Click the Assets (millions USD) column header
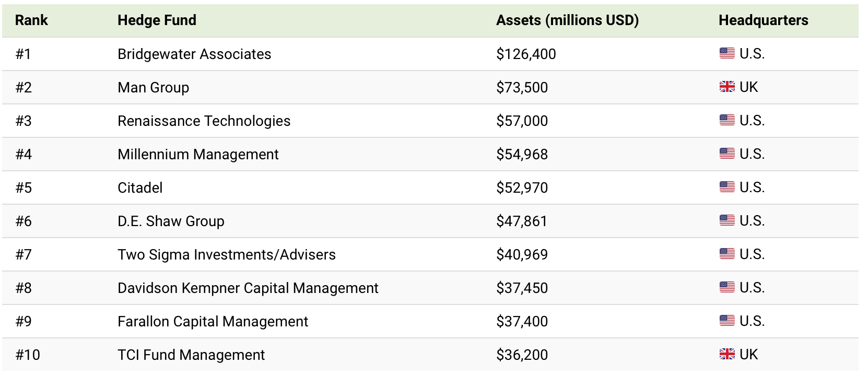Screen dimensions: 868x376 [567, 20]
